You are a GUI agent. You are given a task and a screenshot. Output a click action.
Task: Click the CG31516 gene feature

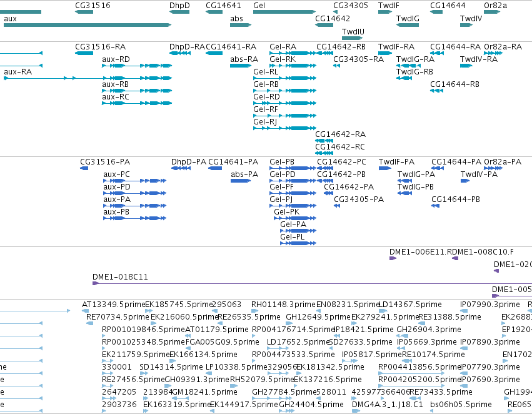(84, 12)
